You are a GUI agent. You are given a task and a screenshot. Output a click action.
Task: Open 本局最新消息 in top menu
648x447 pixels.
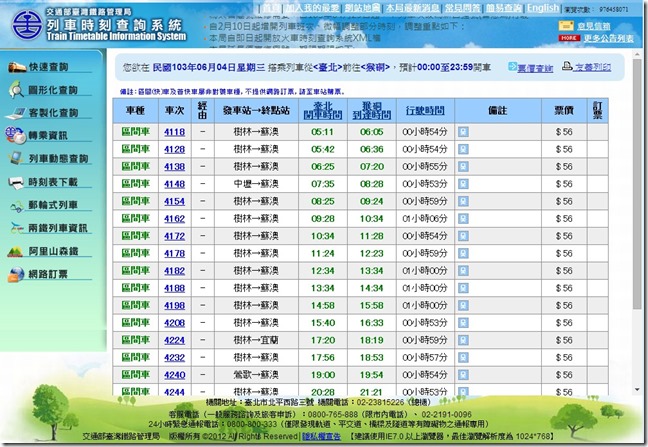(412, 8)
